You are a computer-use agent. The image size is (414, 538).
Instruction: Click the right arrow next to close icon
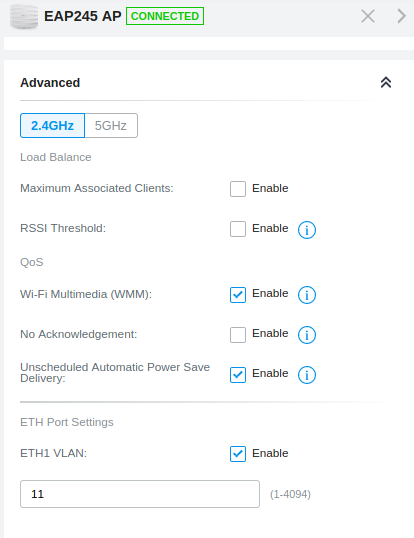coord(401,16)
